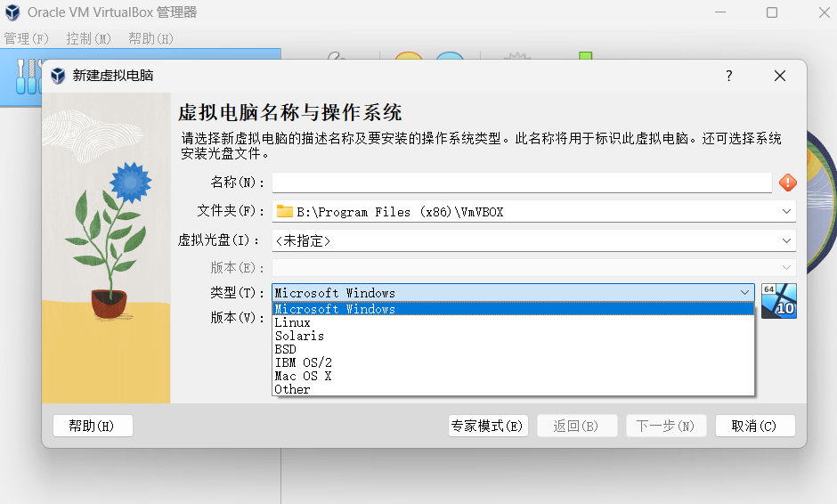This screenshot has width=837, height=504.
Task: Click the folder icon in the 文件夹 field
Action: (285, 211)
